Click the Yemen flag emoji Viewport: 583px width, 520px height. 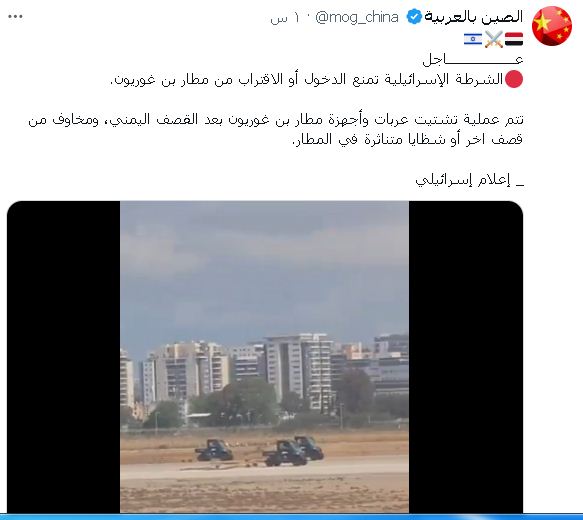pyautogui.click(x=514, y=39)
